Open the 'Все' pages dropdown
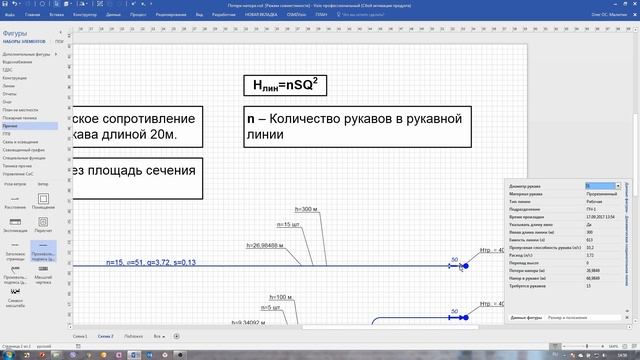The height and width of the screenshot is (360, 640). [159, 336]
